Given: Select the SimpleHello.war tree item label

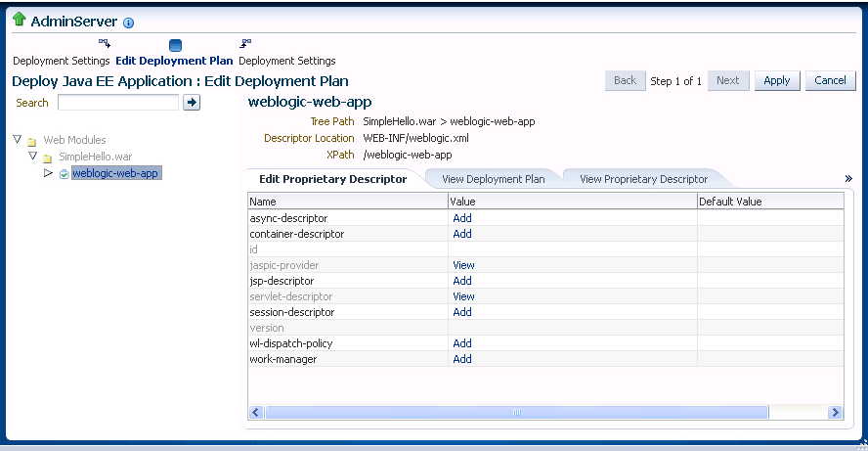Looking at the screenshot, I should tap(95, 157).
